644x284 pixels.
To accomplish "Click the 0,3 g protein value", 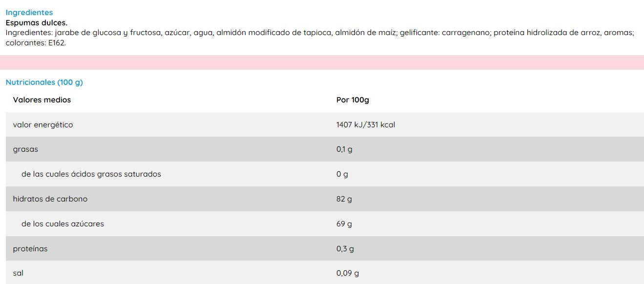I will tap(345, 249).
